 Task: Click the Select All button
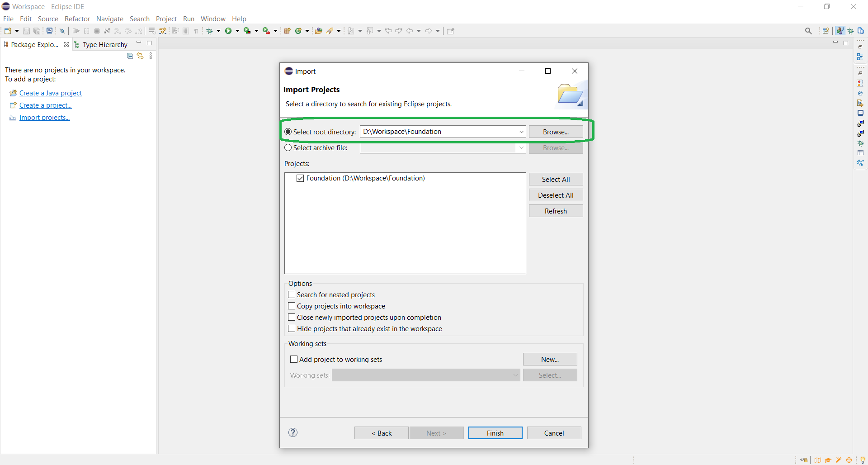556,179
